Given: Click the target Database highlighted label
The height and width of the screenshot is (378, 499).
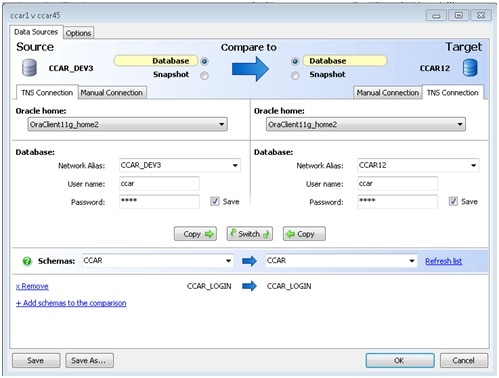Looking at the screenshot, I should point(345,61).
